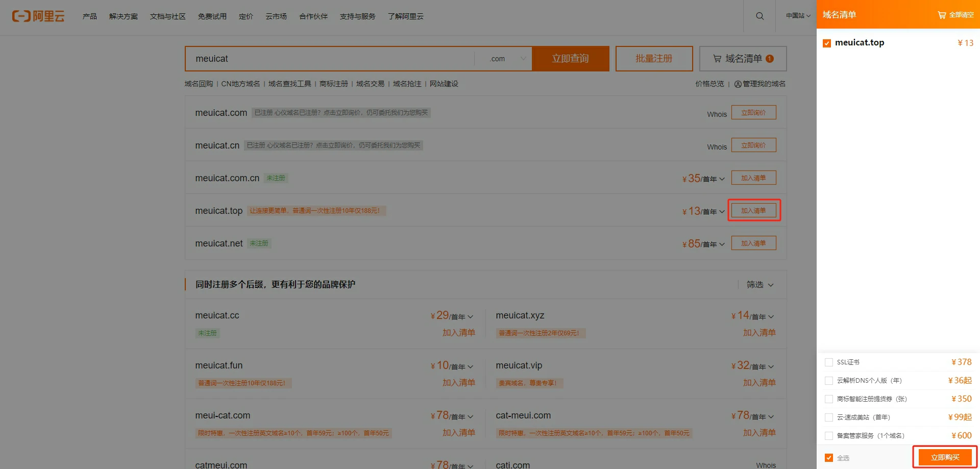Viewport: 980px width, 469px height.
Task: Open the China site region selector
Action: click(x=798, y=16)
